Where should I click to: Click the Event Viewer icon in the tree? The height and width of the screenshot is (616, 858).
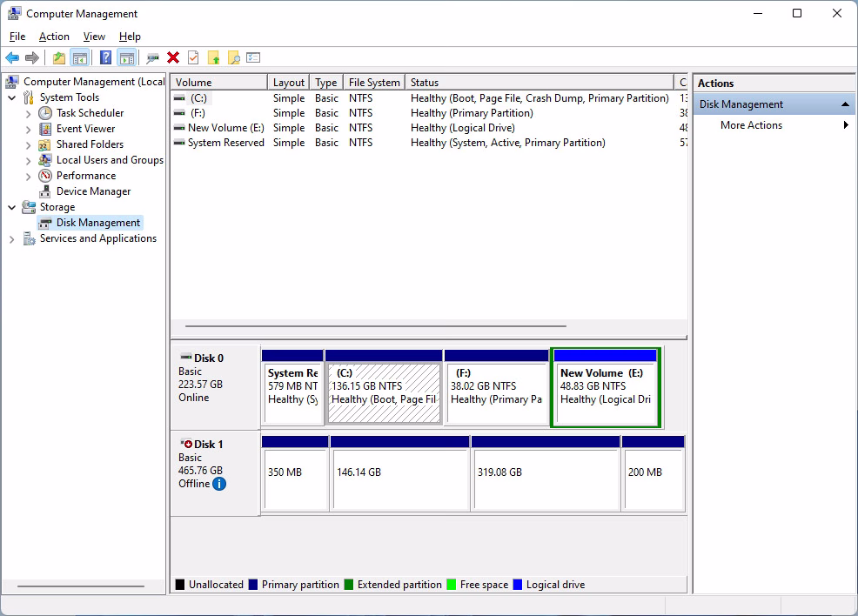point(45,129)
